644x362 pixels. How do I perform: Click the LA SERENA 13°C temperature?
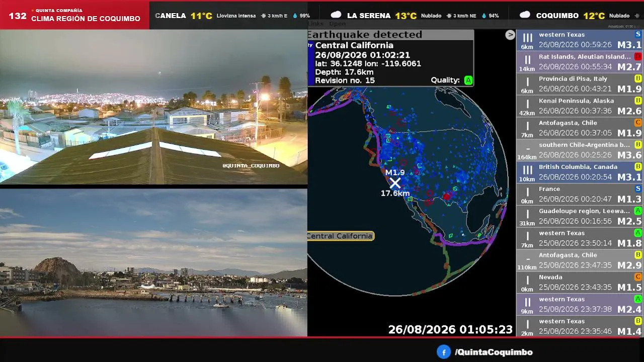[x=406, y=16]
